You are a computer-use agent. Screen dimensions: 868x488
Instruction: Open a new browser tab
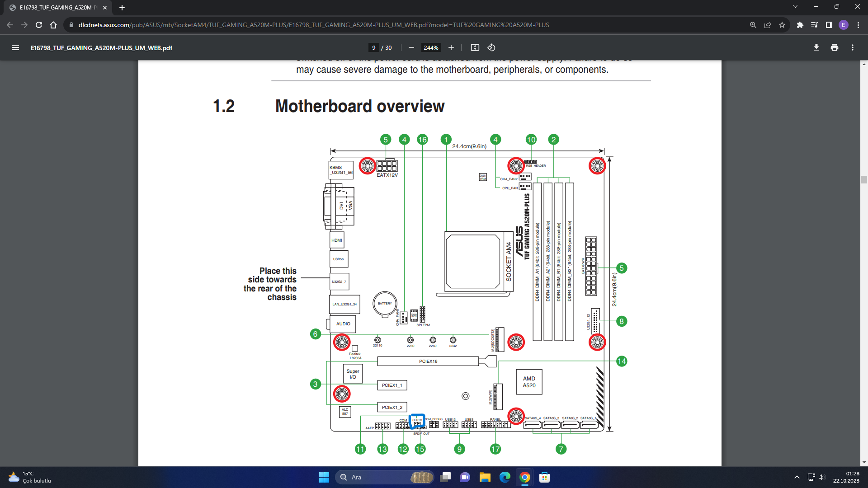(x=122, y=8)
